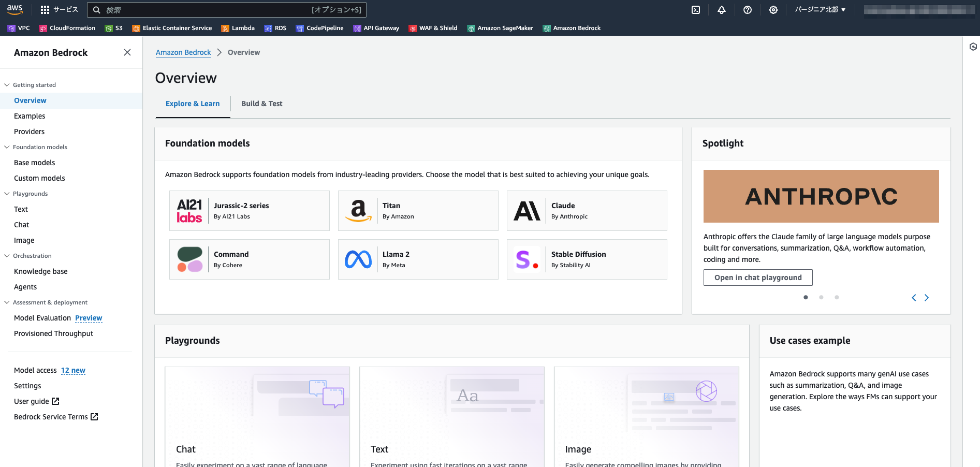The height and width of the screenshot is (467, 980).
Task: Open the User guide external link
Action: [x=37, y=401]
